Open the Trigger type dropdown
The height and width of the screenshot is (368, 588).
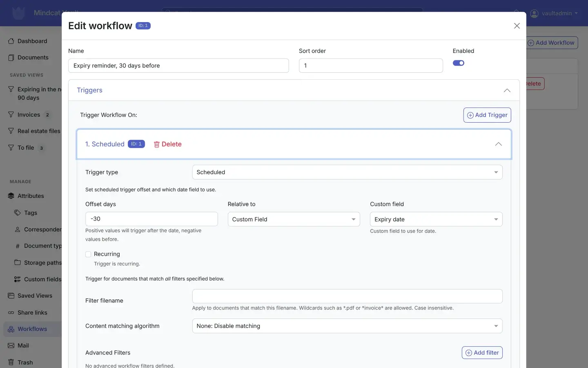pyautogui.click(x=347, y=172)
